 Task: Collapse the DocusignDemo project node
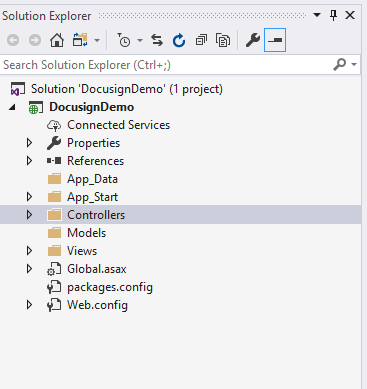tap(13, 107)
